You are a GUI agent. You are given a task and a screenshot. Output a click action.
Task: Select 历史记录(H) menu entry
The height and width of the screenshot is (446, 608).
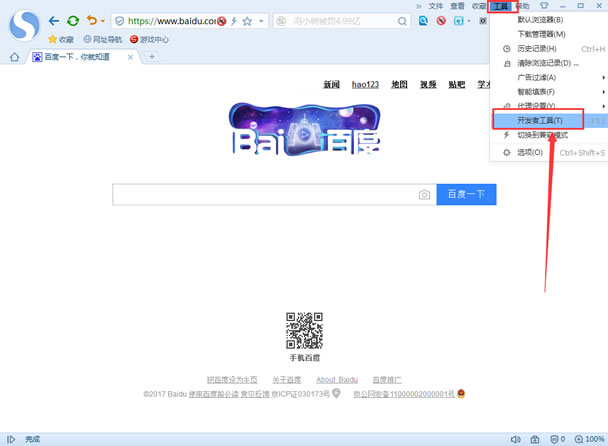tap(549, 48)
